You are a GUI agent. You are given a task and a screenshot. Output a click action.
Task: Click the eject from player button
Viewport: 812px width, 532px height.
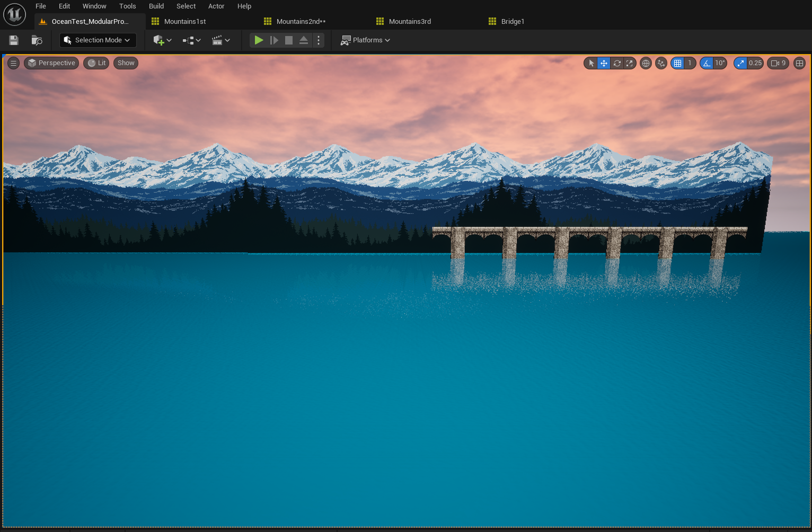[304, 40]
